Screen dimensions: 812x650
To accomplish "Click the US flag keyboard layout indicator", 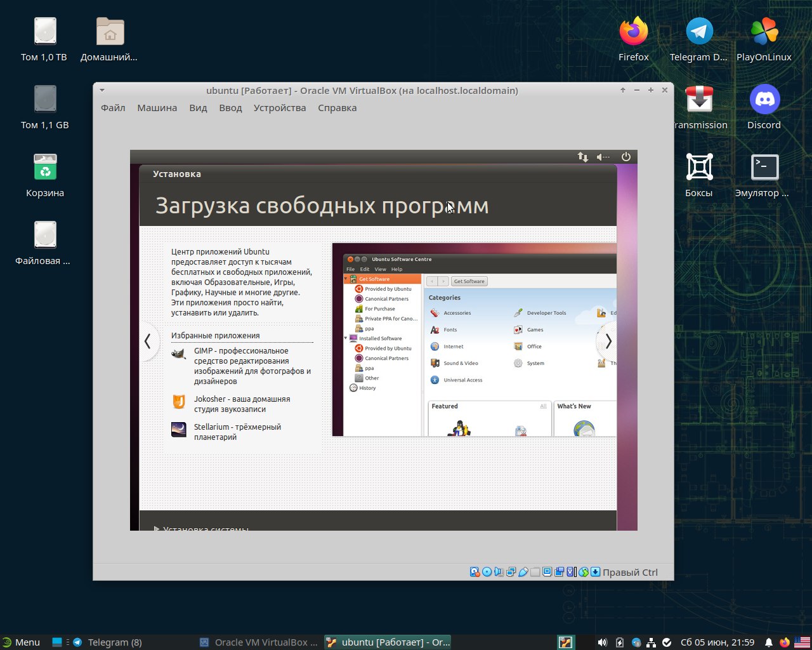I will pyautogui.click(x=802, y=642).
